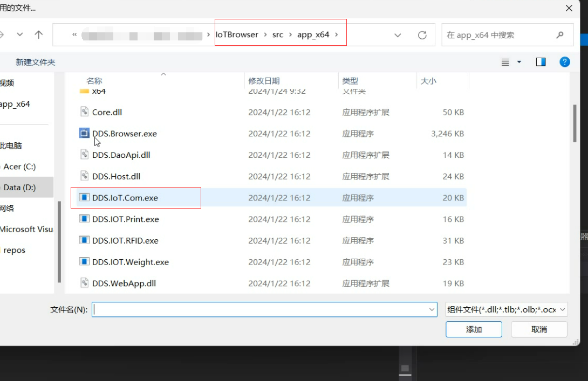Toggle the preview pane icon
The width and height of the screenshot is (588, 381).
coord(541,62)
